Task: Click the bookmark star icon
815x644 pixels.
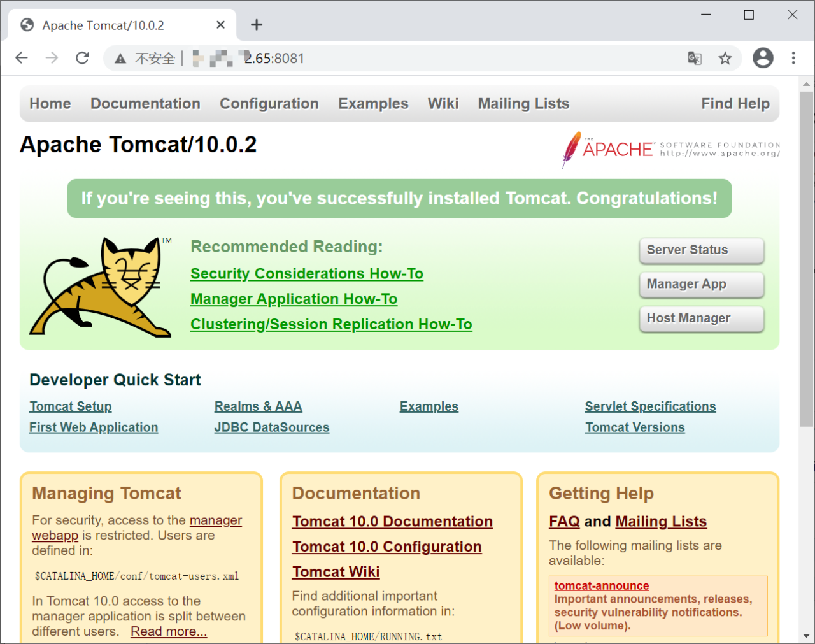Action: [x=725, y=57]
